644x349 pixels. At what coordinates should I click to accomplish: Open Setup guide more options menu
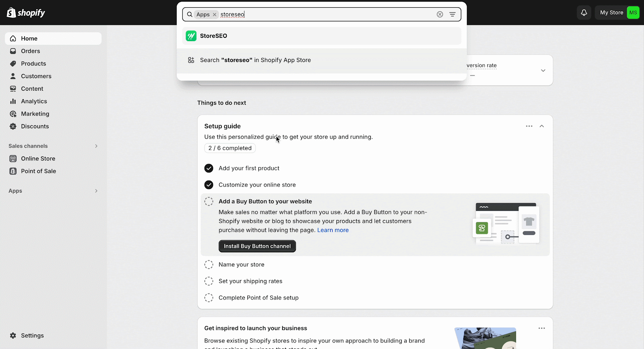[x=529, y=126]
